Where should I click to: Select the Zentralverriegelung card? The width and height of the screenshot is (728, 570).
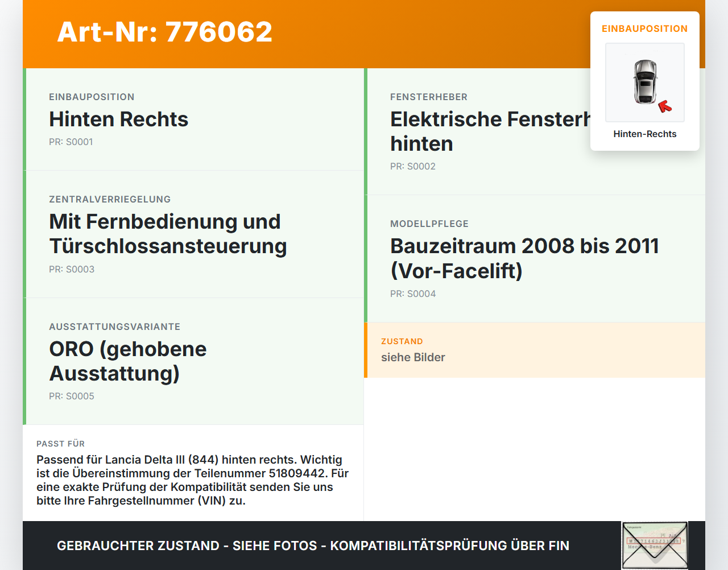point(193,234)
